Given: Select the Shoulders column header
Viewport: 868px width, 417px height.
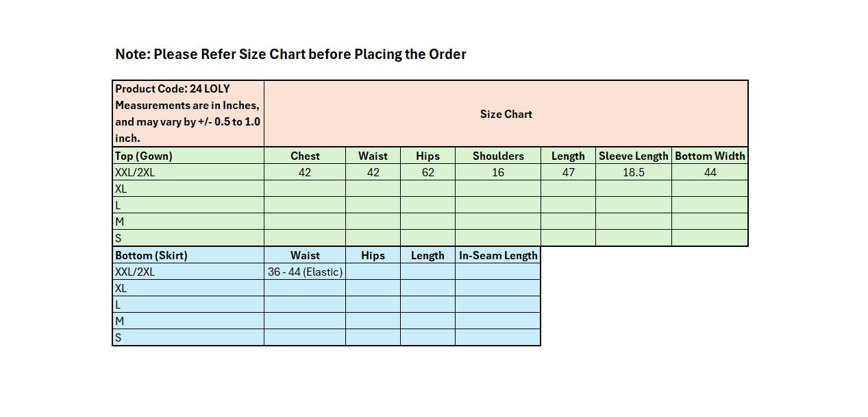Looking at the screenshot, I should click(x=498, y=156).
